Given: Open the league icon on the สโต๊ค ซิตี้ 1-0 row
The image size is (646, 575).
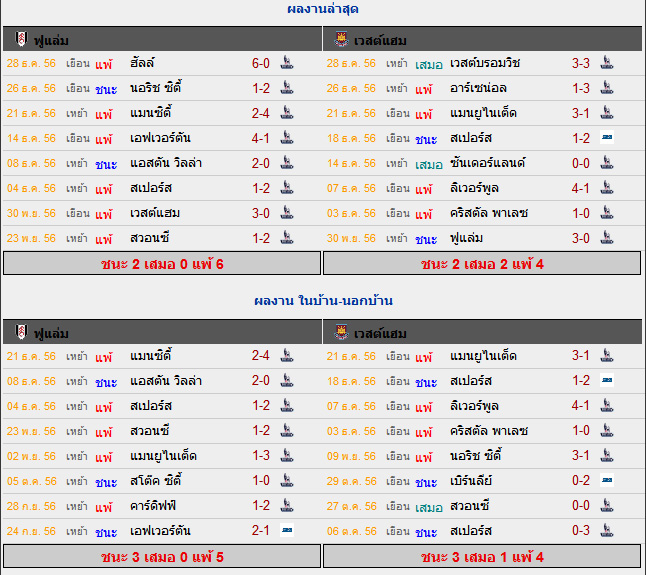Looking at the screenshot, I should pyautogui.click(x=287, y=481).
